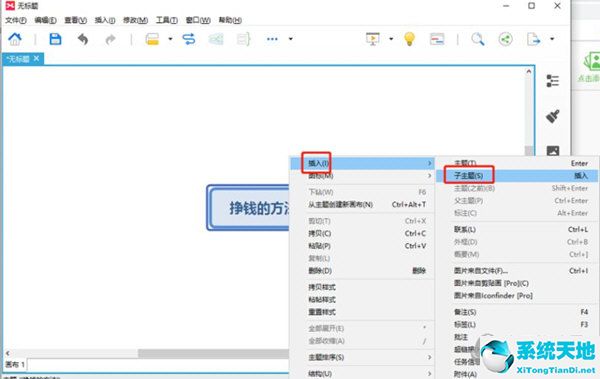Choose 子主题(S) in the insert submenu
Image resolution: width=600 pixels, height=379 pixels.
point(517,176)
